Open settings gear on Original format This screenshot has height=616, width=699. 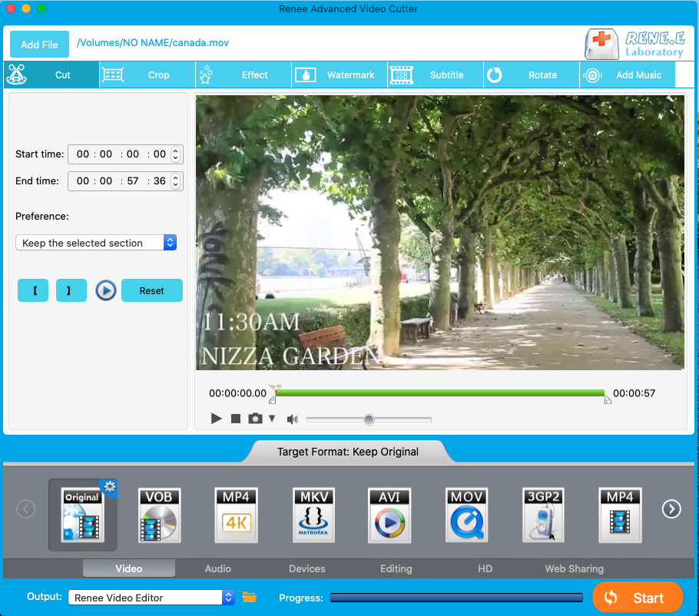click(x=110, y=486)
